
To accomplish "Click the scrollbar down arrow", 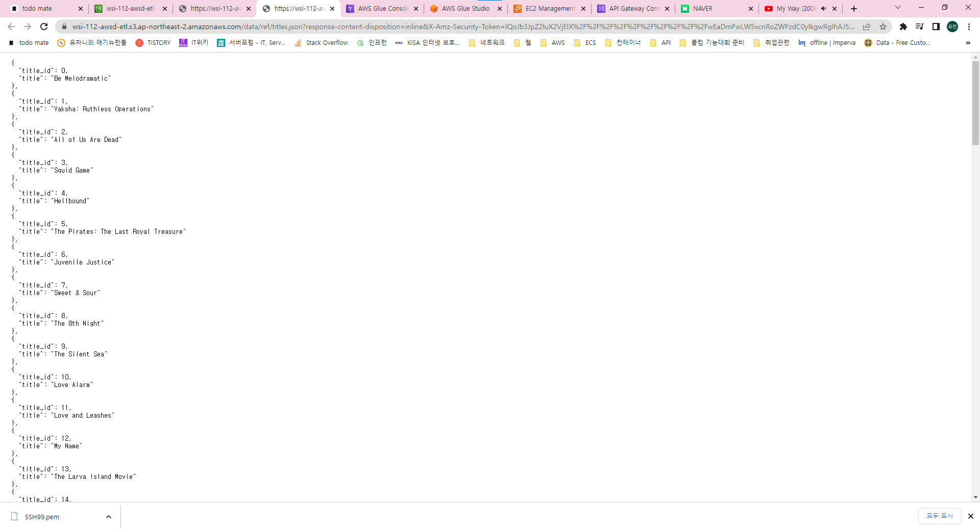I will tap(975, 497).
